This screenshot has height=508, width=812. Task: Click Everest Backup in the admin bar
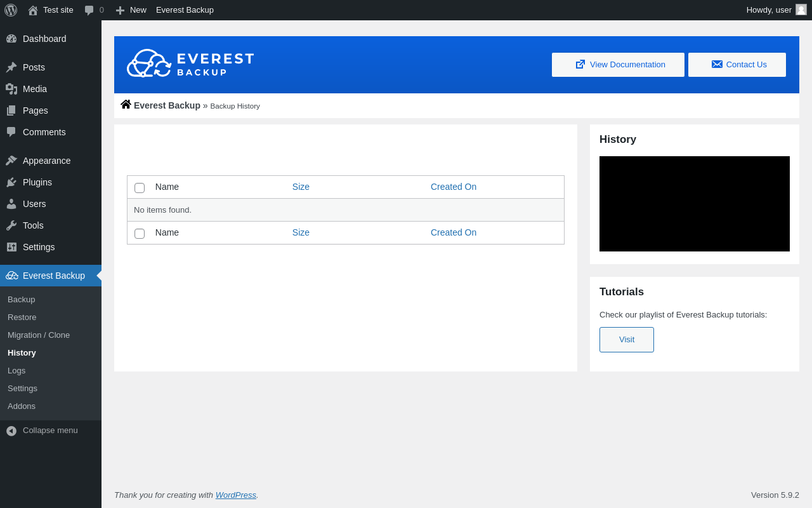(x=185, y=10)
